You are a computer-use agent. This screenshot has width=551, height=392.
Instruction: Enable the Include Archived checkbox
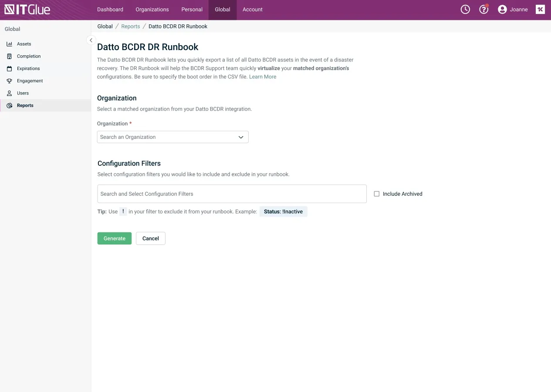[x=377, y=194]
